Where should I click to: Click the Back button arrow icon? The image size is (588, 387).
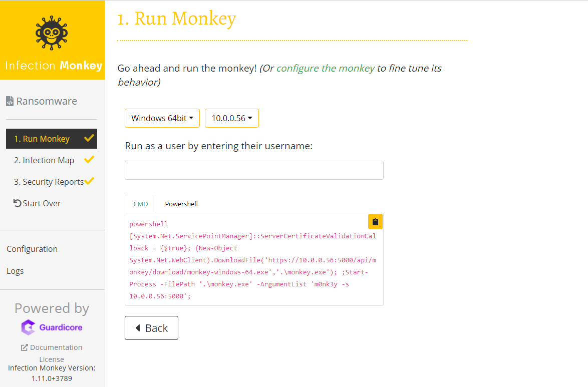coord(138,328)
